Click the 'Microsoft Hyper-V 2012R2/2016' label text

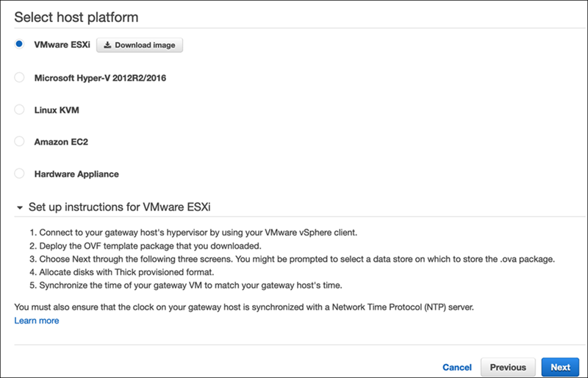click(x=100, y=77)
